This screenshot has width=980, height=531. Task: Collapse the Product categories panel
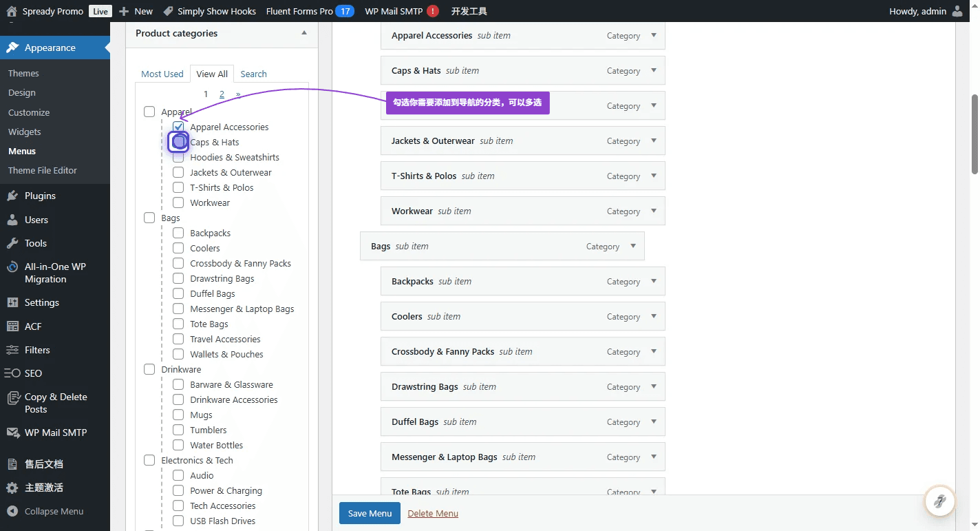(304, 33)
